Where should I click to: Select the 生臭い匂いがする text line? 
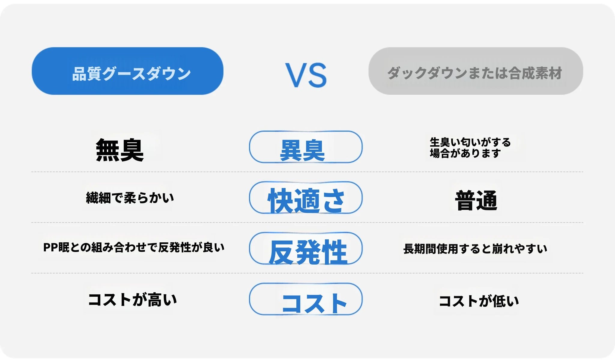[x=470, y=142]
